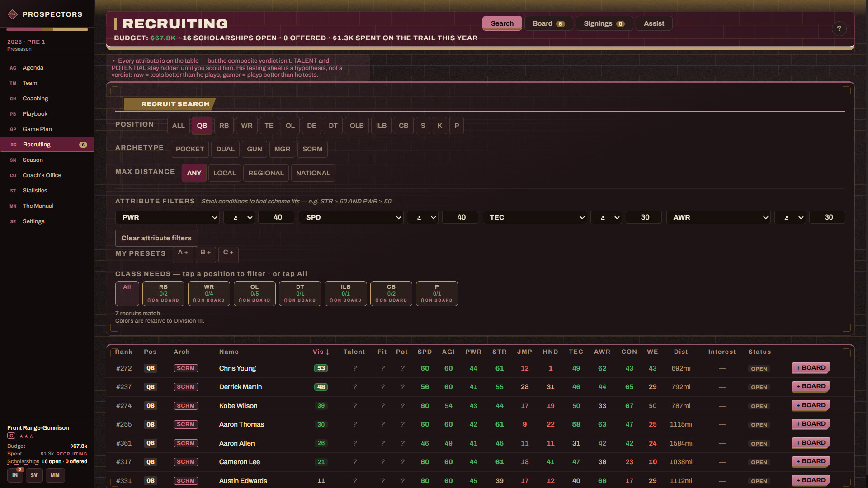Open the IN inbox icon button
The height and width of the screenshot is (488, 868).
pos(15,475)
